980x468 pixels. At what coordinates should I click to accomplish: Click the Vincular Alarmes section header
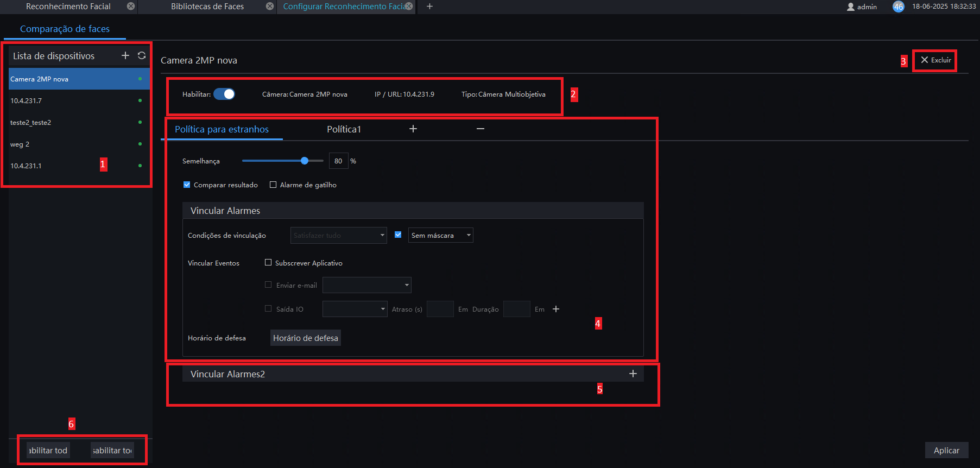413,211
